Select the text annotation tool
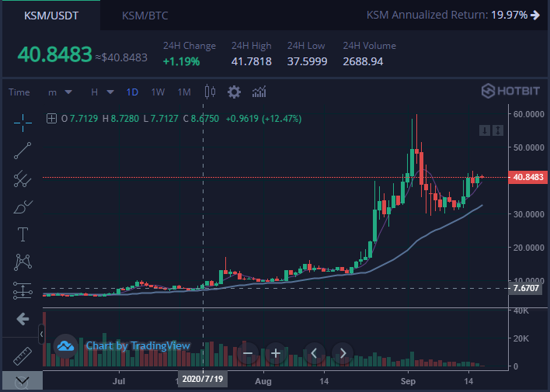Image resolution: width=550 pixels, height=392 pixels. point(23,234)
